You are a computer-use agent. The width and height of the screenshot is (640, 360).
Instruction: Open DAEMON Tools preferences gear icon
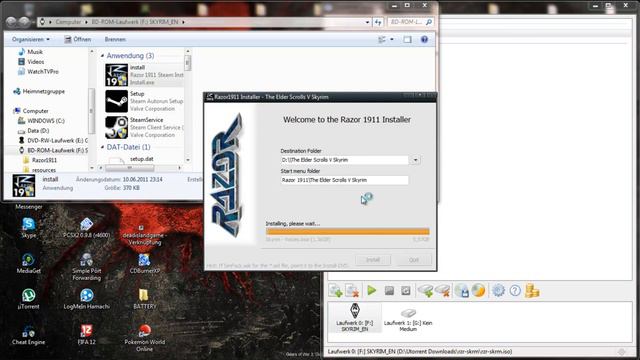pyautogui.click(x=498, y=291)
